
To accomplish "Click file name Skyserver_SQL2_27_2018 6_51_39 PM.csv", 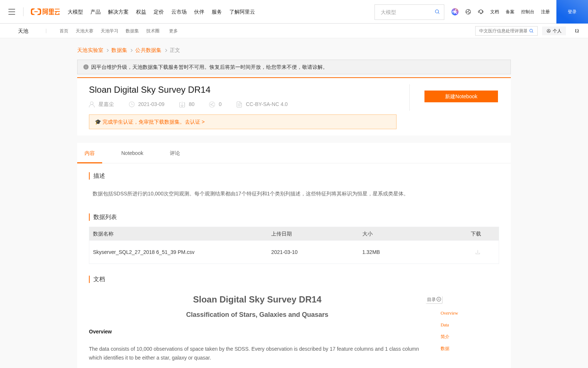I will (x=144, y=252).
